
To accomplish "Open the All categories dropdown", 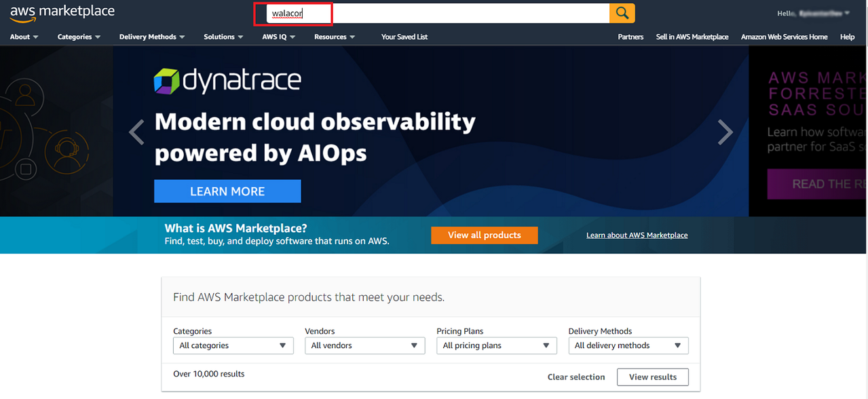I will coord(233,345).
